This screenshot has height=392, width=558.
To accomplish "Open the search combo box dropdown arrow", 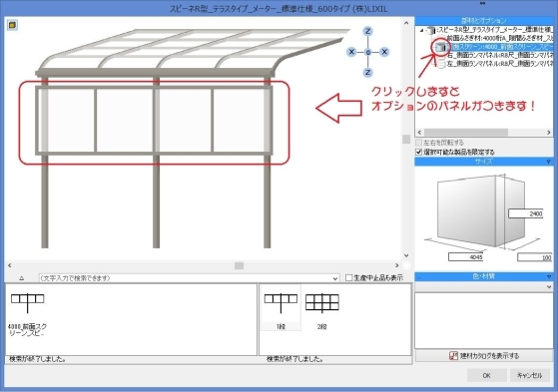I will click(x=334, y=278).
